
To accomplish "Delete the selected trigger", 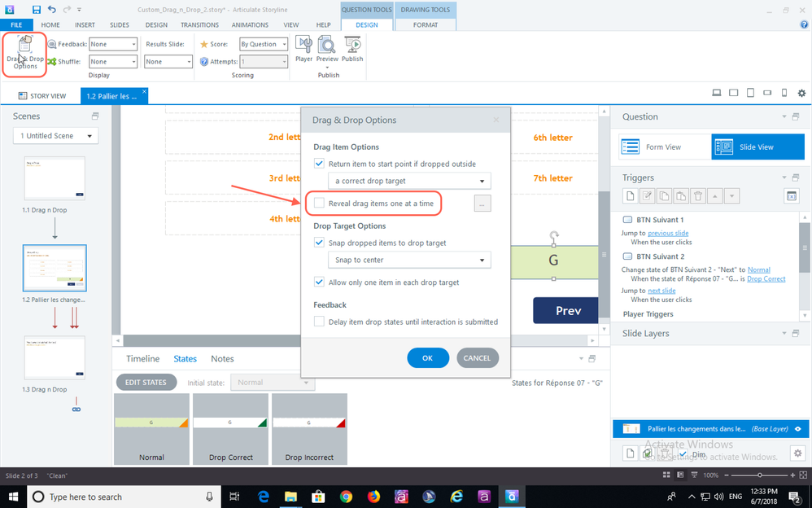I will (x=698, y=196).
